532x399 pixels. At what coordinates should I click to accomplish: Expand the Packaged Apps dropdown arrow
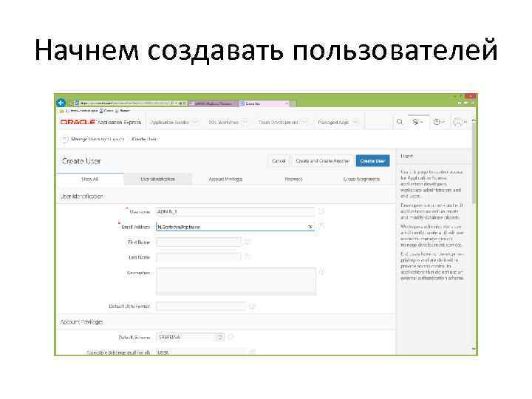355,122
